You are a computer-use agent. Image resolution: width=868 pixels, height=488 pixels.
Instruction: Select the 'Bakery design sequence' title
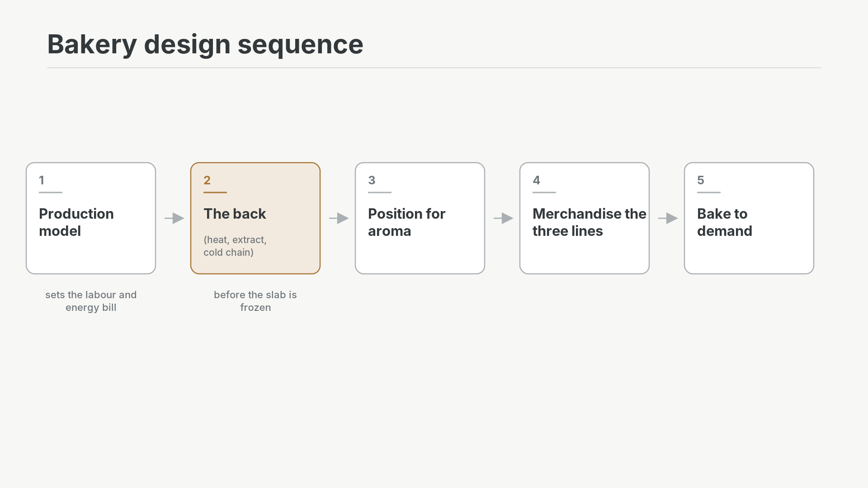click(205, 44)
